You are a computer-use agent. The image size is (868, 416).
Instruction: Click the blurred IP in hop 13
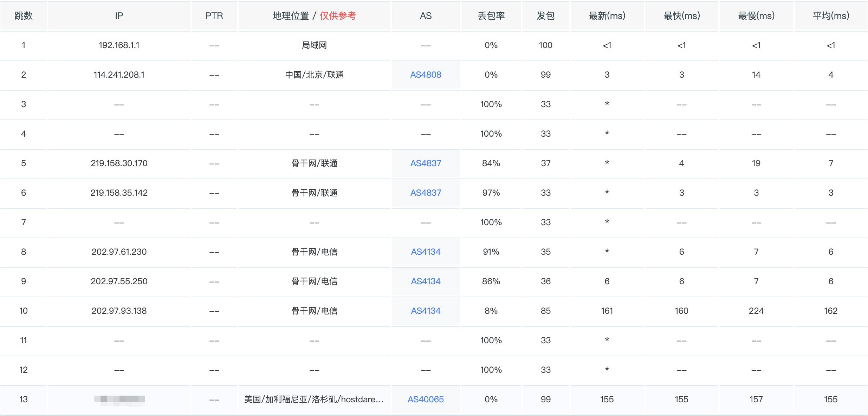pos(119,399)
